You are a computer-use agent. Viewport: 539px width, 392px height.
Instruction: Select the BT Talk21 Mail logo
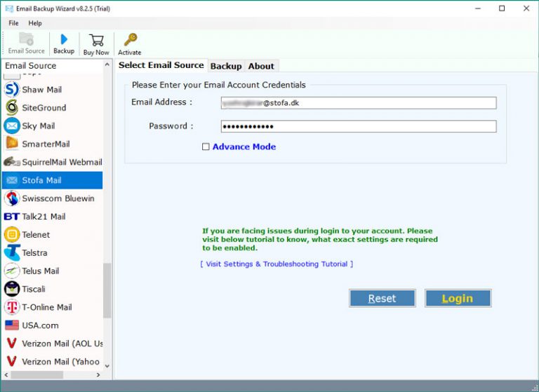click(x=12, y=217)
